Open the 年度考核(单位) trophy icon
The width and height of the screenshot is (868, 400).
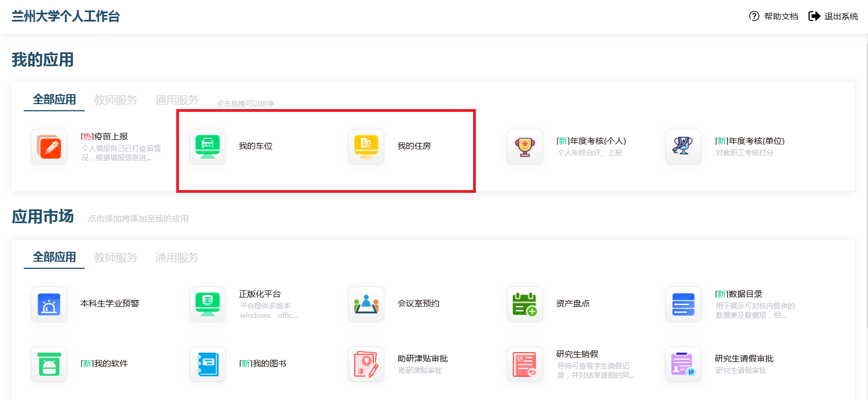(683, 147)
